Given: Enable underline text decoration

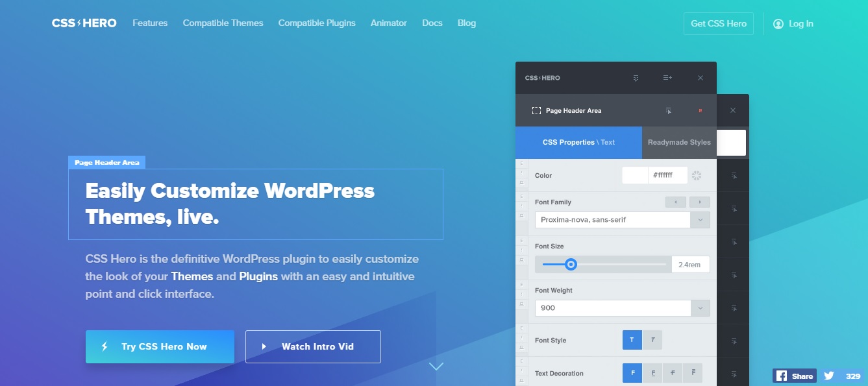Looking at the screenshot, I should tap(652, 373).
